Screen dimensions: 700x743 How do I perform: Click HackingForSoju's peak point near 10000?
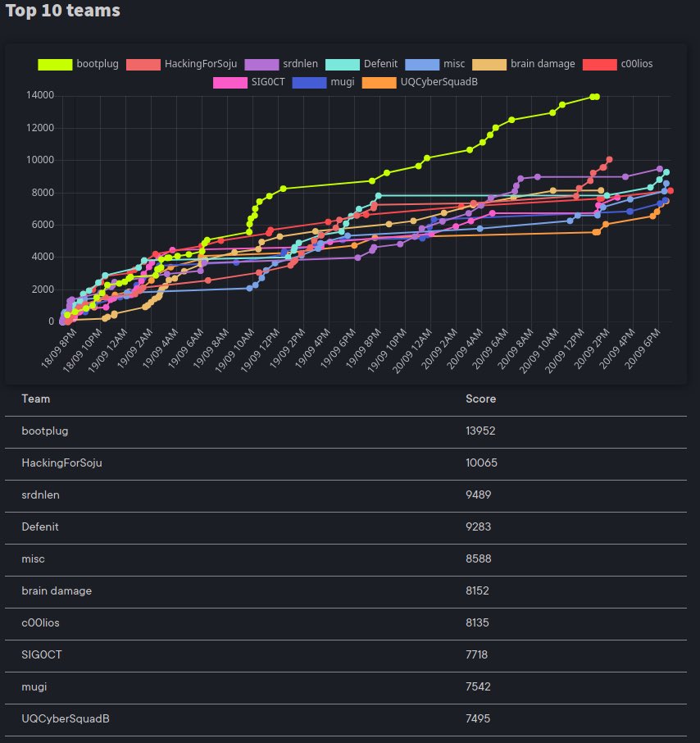(x=610, y=159)
